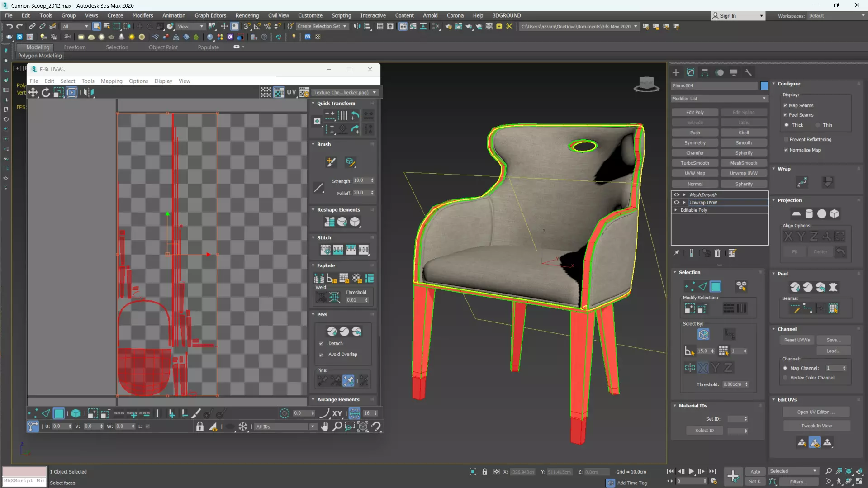Open the Hierarchy command panel tab
Image resolution: width=868 pixels, height=488 pixels.
click(705, 72)
